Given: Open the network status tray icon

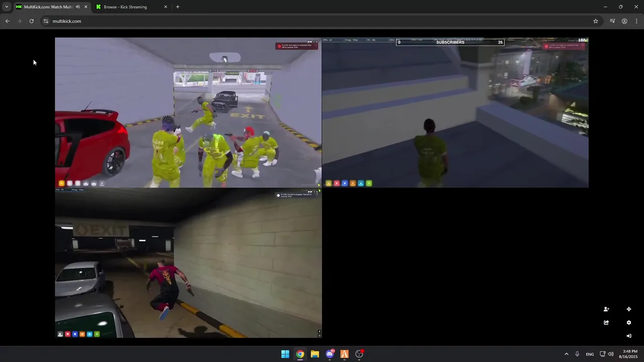Looking at the screenshot, I should 603,354.
